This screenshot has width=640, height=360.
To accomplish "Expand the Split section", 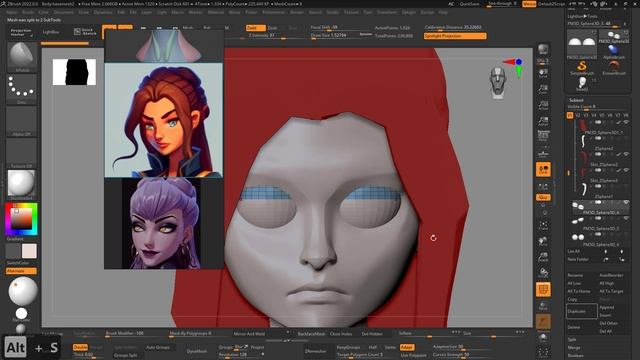I will pyautogui.click(x=572, y=340).
